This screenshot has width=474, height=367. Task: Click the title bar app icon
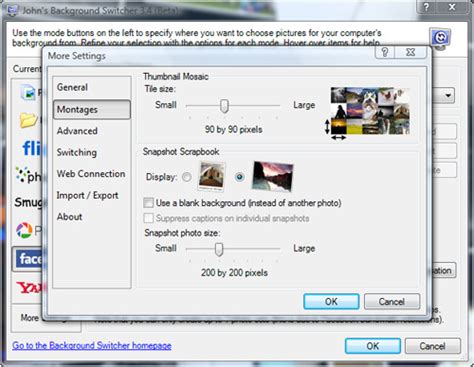click(12, 11)
